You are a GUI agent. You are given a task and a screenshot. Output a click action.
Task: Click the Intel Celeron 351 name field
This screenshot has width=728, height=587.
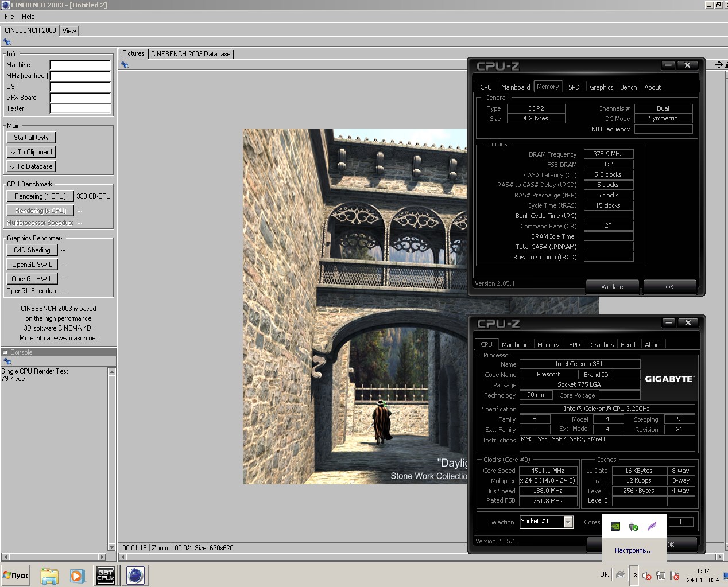(579, 364)
